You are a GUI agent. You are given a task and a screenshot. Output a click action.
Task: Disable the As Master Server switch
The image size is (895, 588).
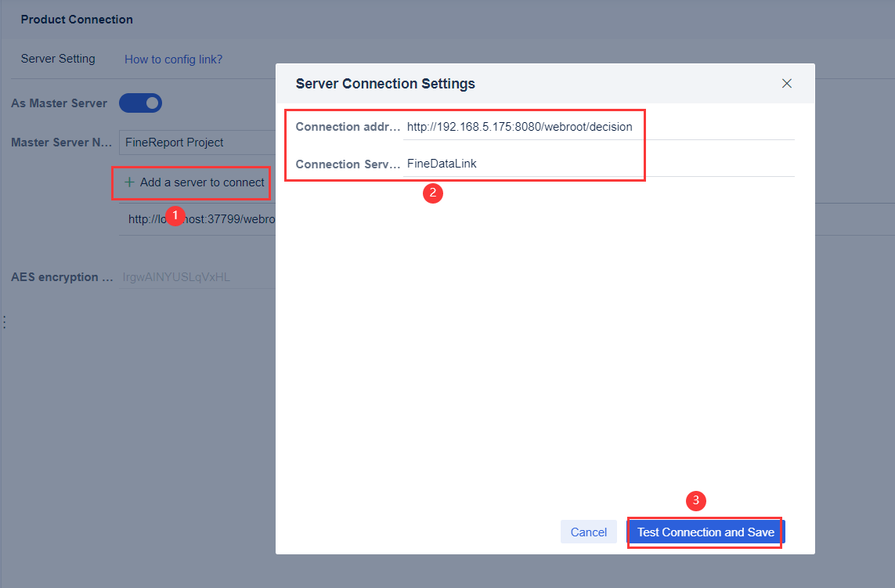click(x=140, y=103)
